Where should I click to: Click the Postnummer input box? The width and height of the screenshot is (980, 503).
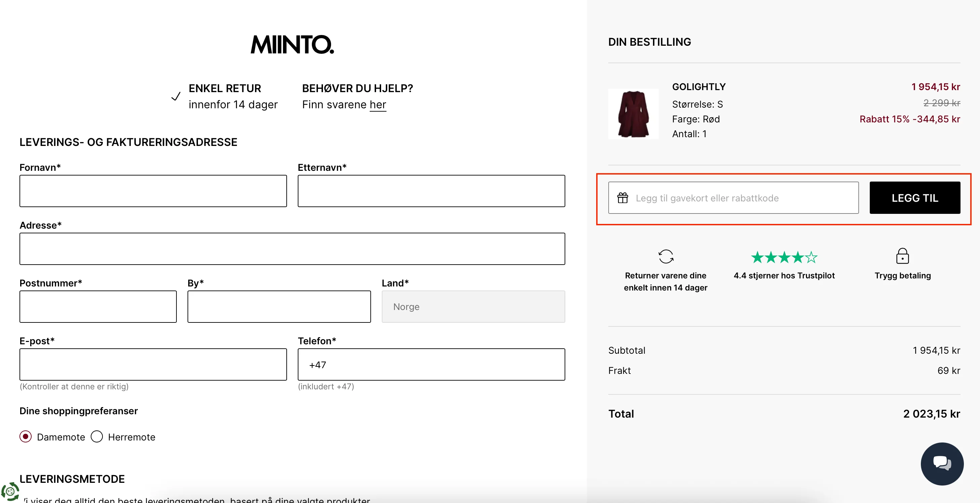(98, 307)
